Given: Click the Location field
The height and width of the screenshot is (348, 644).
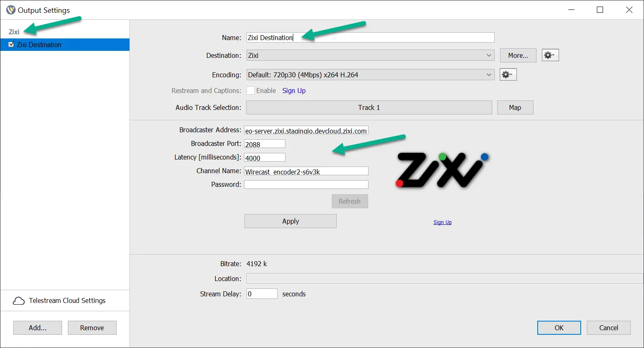Looking at the screenshot, I should (x=445, y=279).
